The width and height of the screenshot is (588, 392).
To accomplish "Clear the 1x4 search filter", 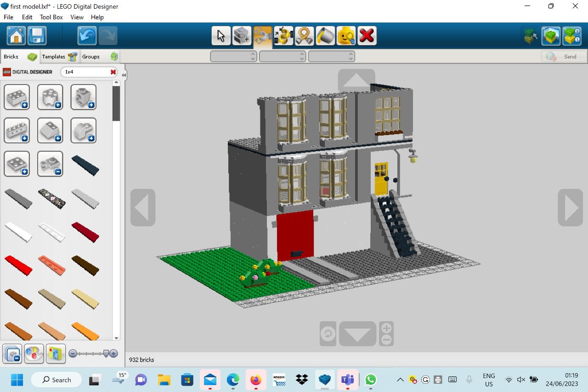I will [x=113, y=72].
